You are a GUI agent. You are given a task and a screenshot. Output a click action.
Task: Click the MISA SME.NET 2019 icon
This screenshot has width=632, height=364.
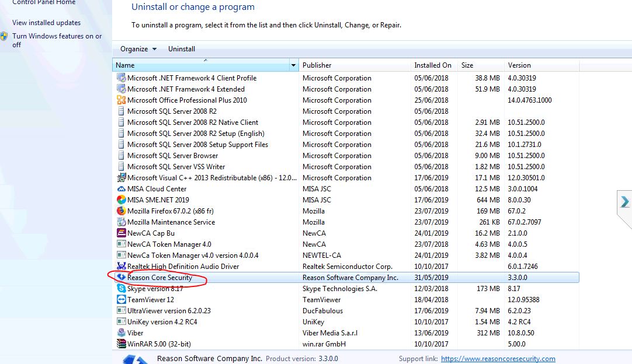tap(121, 199)
